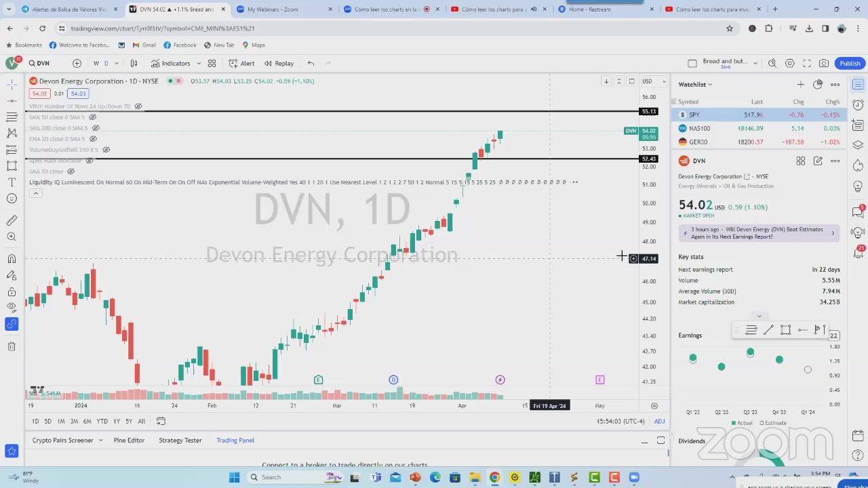Open the quick search icon in top toolbar
This screenshot has height=488, width=868.
(772, 63)
